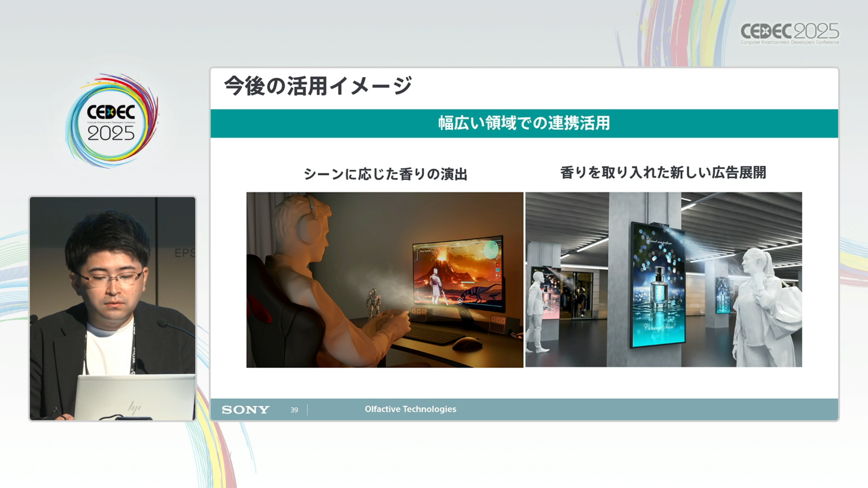Image resolution: width=868 pixels, height=488 pixels.
Task: Click slide page number 39
Action: point(294,410)
